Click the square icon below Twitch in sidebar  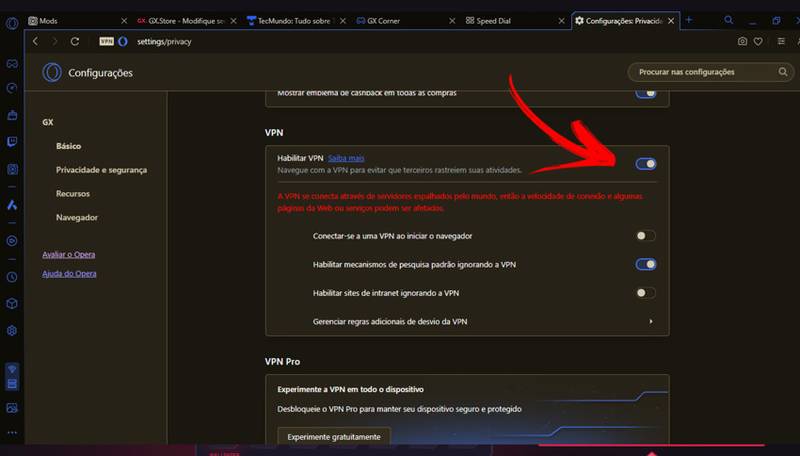pyautogui.click(x=12, y=169)
